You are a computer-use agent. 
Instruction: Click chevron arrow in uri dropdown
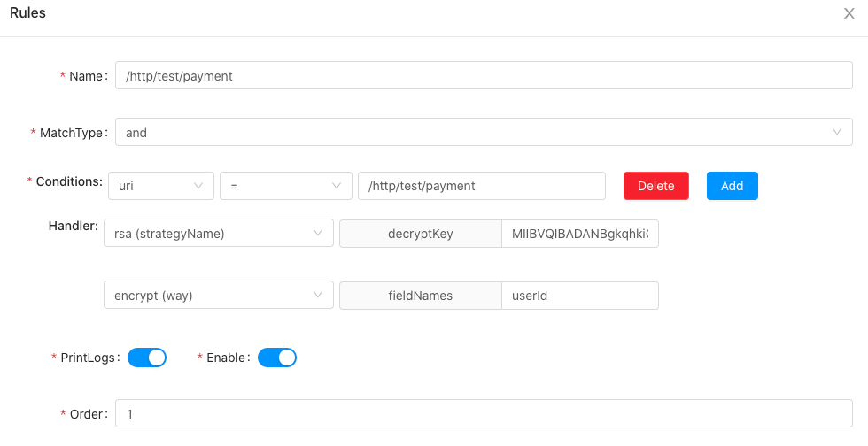tap(198, 186)
